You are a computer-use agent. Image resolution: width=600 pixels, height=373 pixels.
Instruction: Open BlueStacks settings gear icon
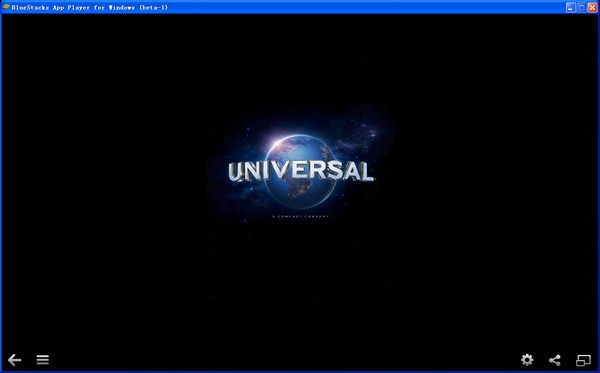[527, 360]
